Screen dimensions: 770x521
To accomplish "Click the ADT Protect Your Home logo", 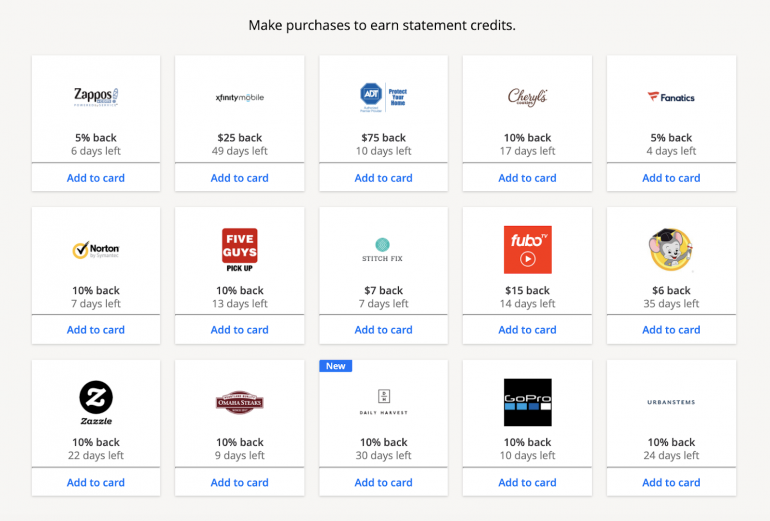I will click(x=384, y=96).
